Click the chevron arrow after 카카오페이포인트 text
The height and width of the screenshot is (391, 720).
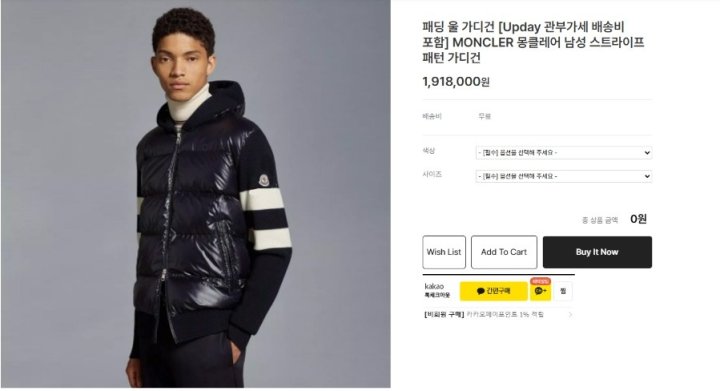pos(570,315)
